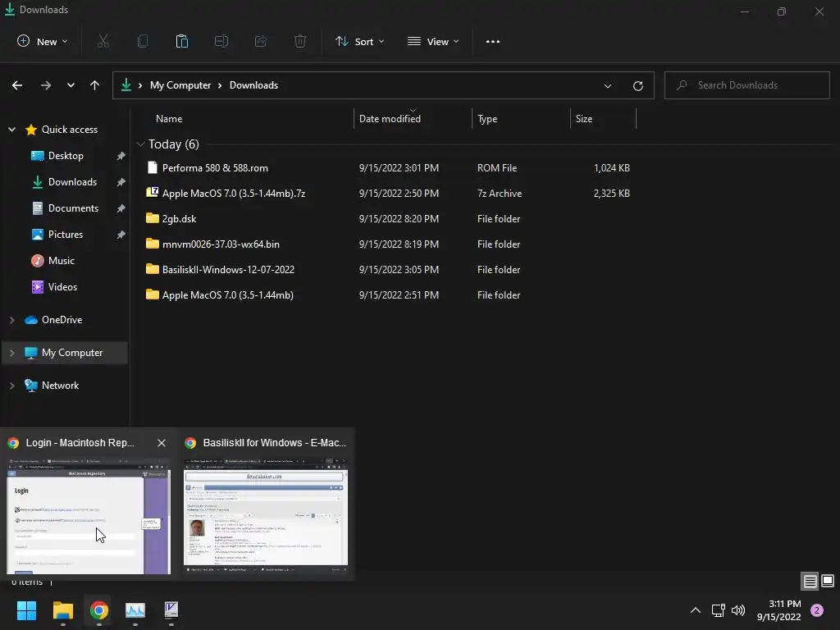Click Downloads in the breadcrumb path
The image size is (840, 630).
254,85
